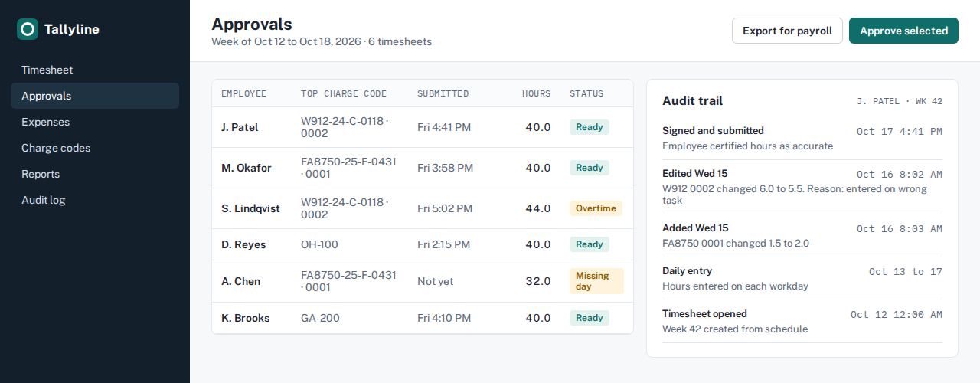Screen dimensions: 980x383
Task: Click the Approvals page title
Action: click(x=252, y=24)
